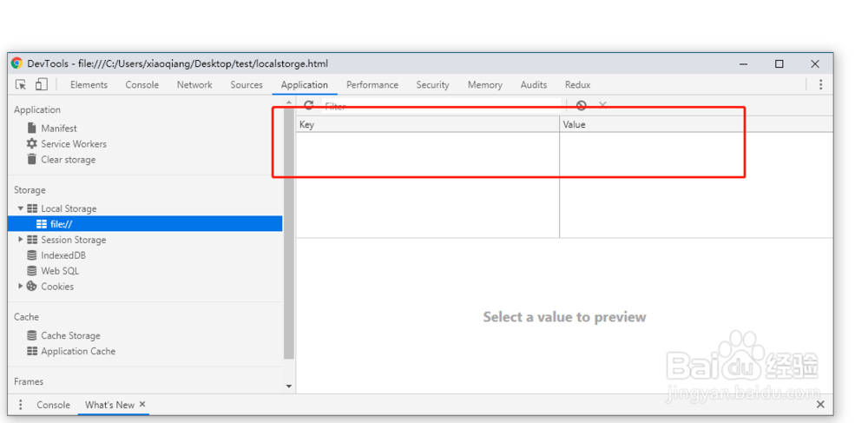Click the Filter input field
Viewport: 868px width, 423px height.
click(x=441, y=105)
